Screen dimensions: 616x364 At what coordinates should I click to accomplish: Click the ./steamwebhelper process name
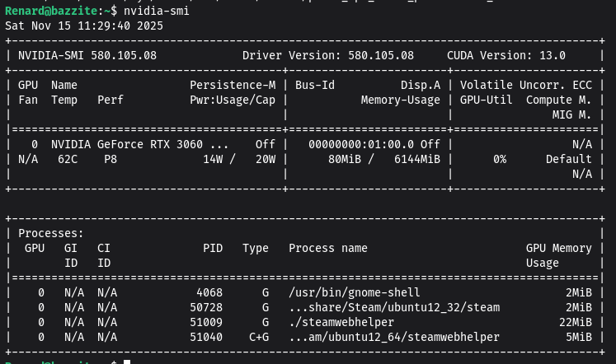[341, 322]
